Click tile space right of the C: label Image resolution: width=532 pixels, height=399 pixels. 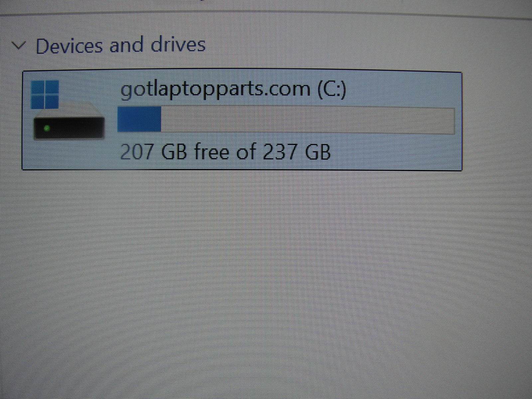coord(402,89)
